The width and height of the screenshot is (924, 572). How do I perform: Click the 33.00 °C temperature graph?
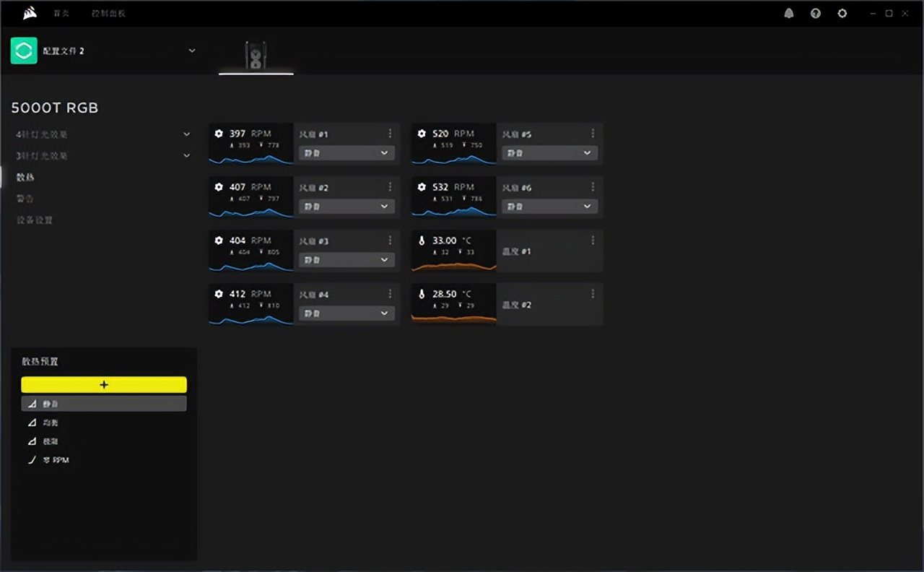454,265
